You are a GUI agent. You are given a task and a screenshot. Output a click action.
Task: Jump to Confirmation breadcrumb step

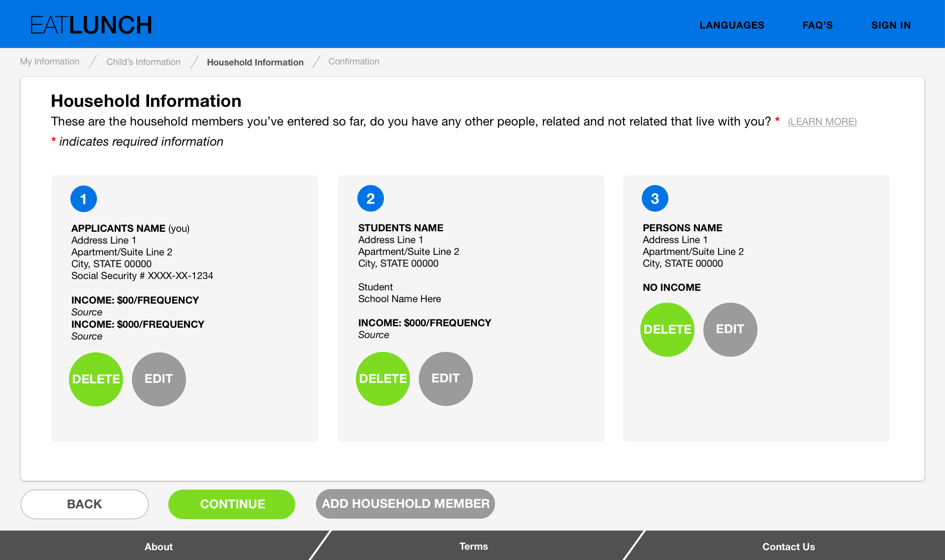click(353, 62)
